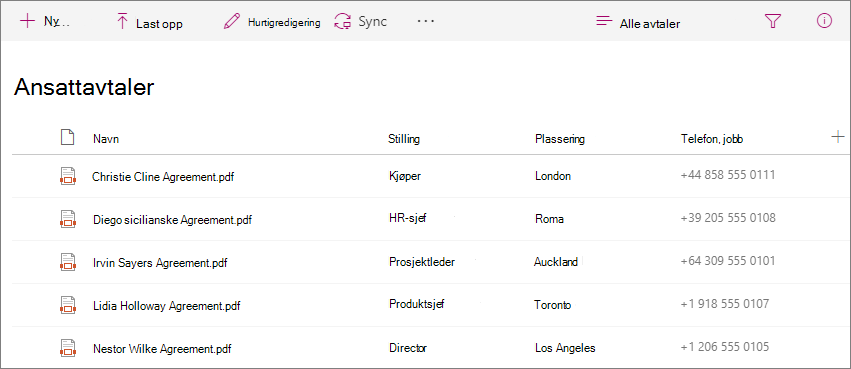
Task: Click the Prosjektleder cell
Action: click(422, 262)
